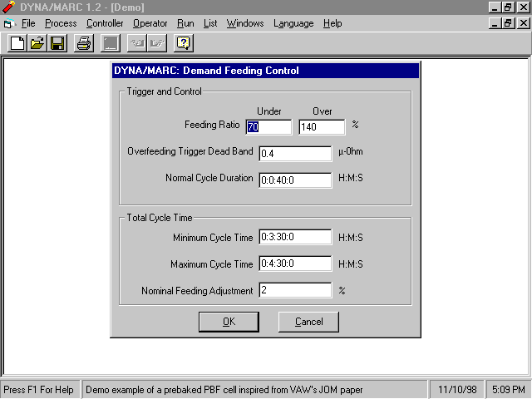This screenshot has height=399, width=532.
Task: Open the List menu
Action: click(210, 23)
